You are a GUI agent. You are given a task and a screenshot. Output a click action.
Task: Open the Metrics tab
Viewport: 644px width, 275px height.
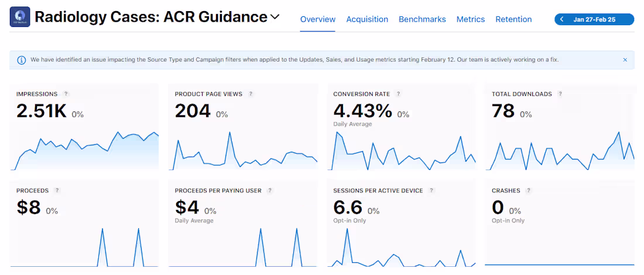click(x=471, y=19)
